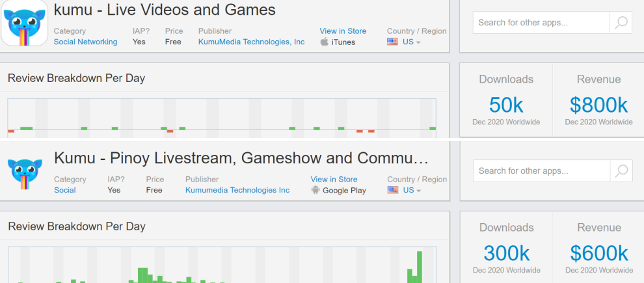Click the US flag in the Android app header
The width and height of the screenshot is (644, 283).
(x=392, y=191)
